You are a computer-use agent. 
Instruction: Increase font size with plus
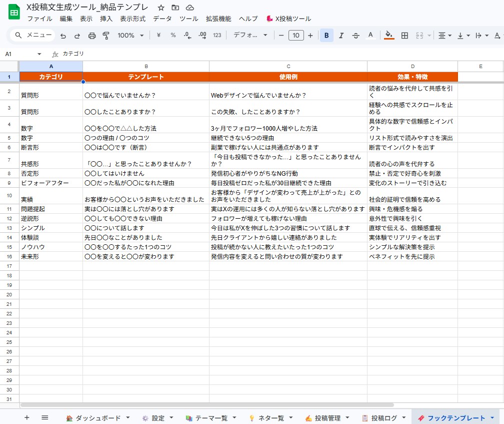click(x=310, y=36)
